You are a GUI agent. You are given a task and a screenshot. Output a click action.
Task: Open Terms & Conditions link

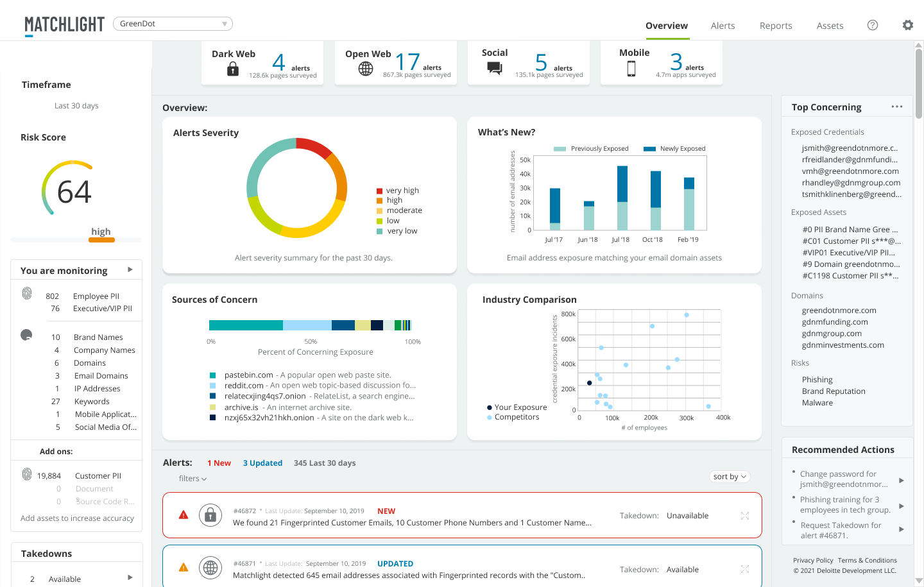[868, 560]
